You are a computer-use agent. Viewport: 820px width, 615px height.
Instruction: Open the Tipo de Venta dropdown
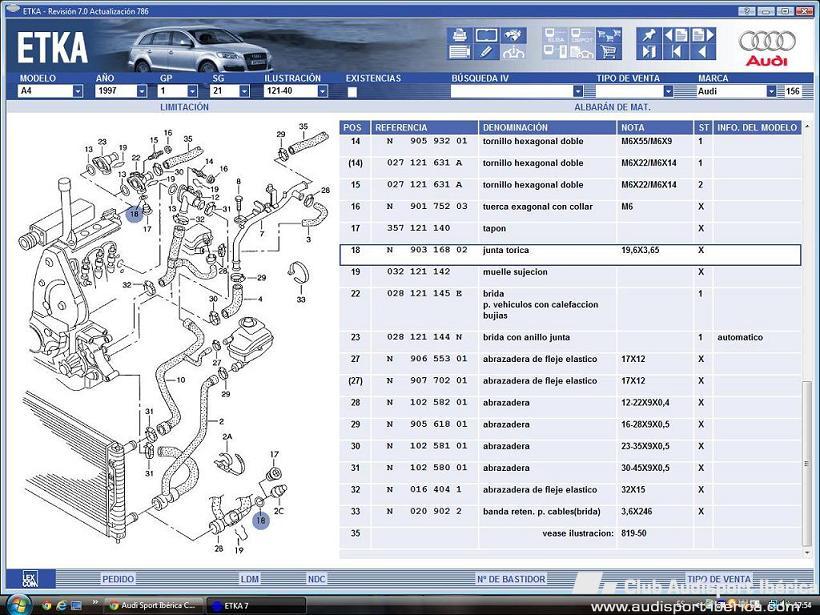(x=668, y=92)
